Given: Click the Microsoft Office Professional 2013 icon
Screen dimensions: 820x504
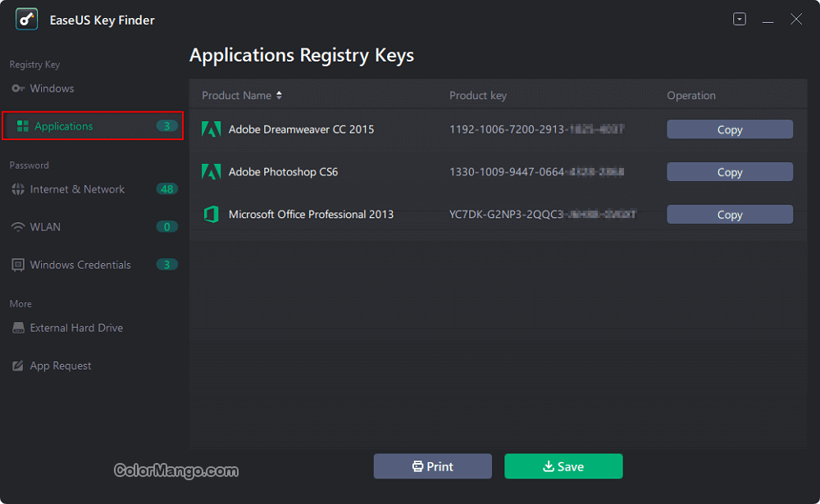Looking at the screenshot, I should click(x=212, y=215).
